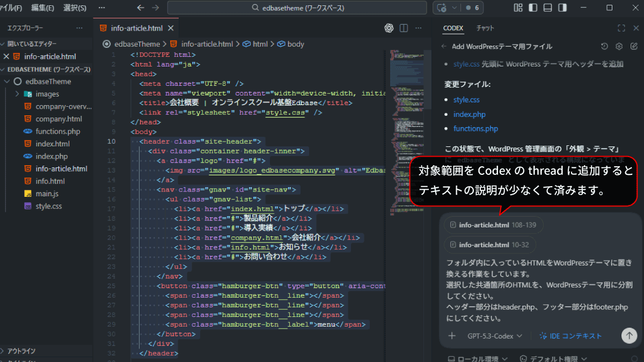Toggle the primary side bar layout icon
Viewport: 644px width, 362px height.
tap(532, 8)
